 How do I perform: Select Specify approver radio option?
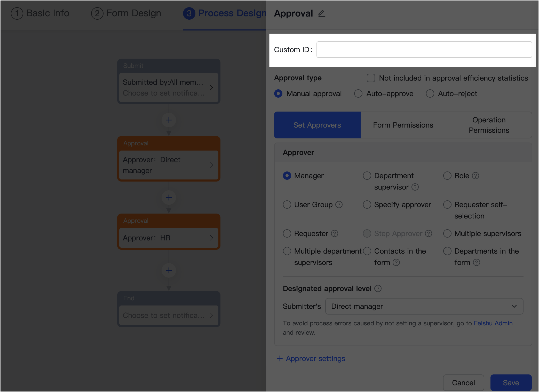click(367, 205)
